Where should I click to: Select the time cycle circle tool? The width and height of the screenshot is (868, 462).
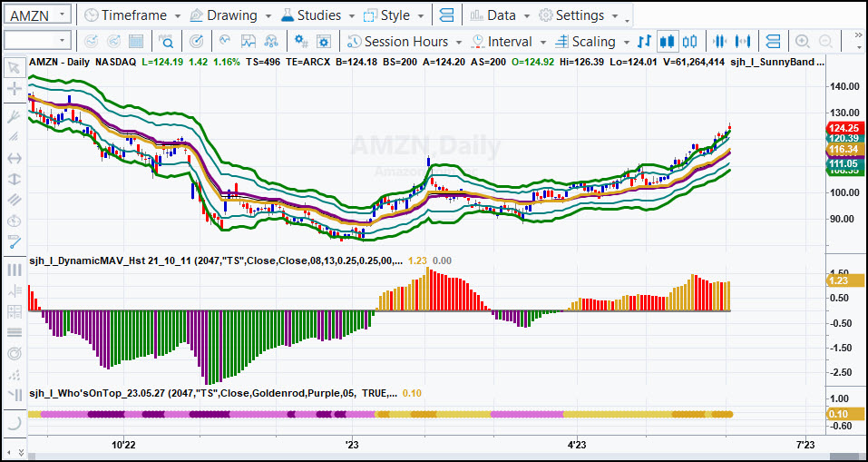coord(14,221)
